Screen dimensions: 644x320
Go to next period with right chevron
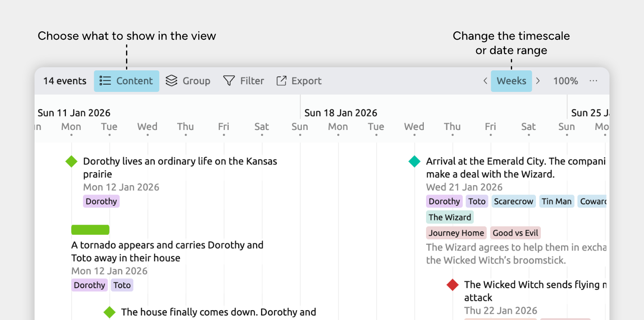pos(538,81)
